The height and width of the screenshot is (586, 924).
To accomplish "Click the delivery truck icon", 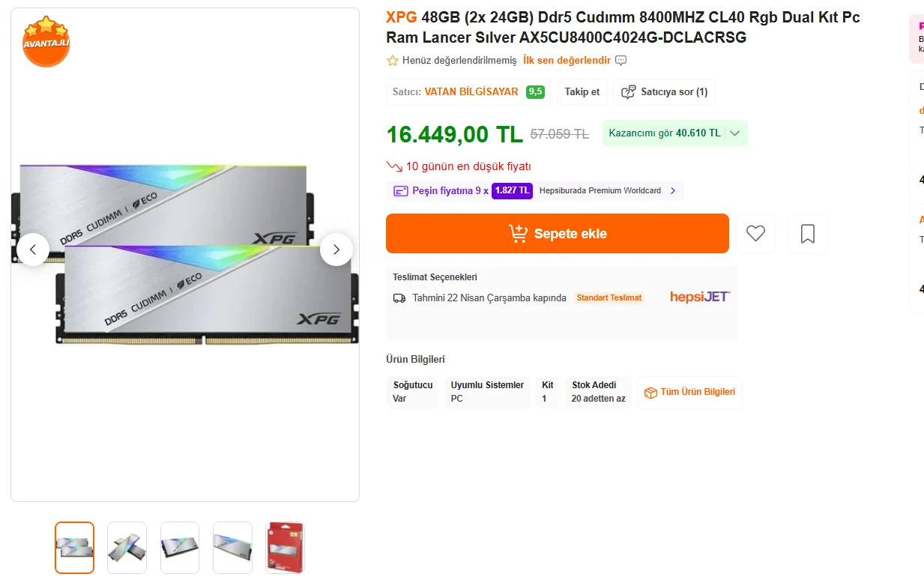I will click(x=399, y=298).
